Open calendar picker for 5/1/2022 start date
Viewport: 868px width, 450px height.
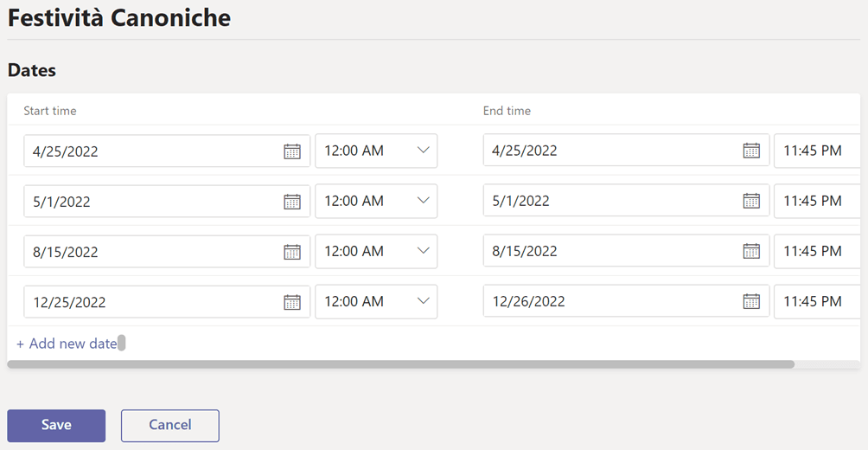pos(291,202)
